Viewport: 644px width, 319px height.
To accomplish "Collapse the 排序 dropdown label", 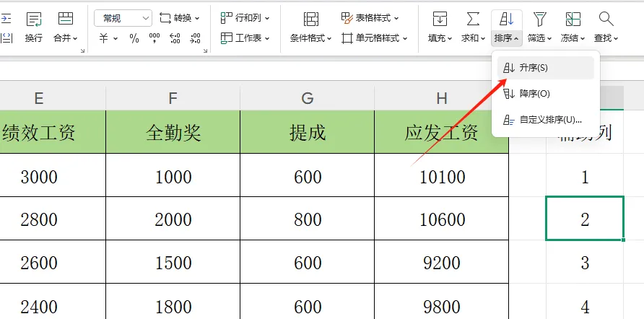I will (x=506, y=38).
